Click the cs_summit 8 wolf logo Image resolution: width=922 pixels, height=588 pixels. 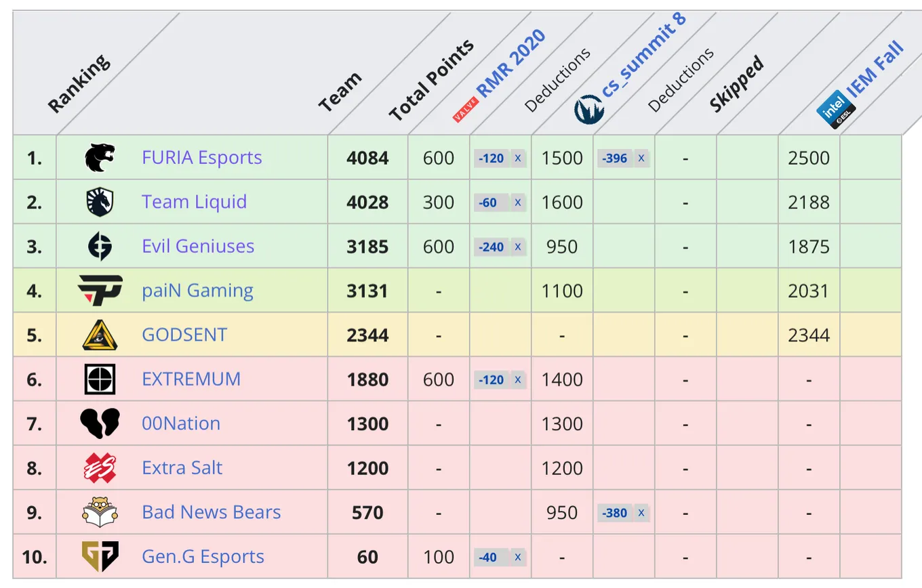coord(588,110)
